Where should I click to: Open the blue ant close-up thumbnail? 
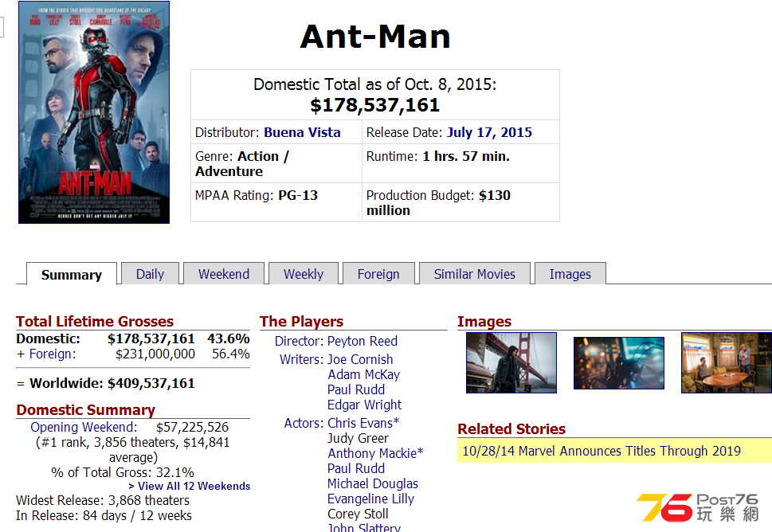point(619,363)
